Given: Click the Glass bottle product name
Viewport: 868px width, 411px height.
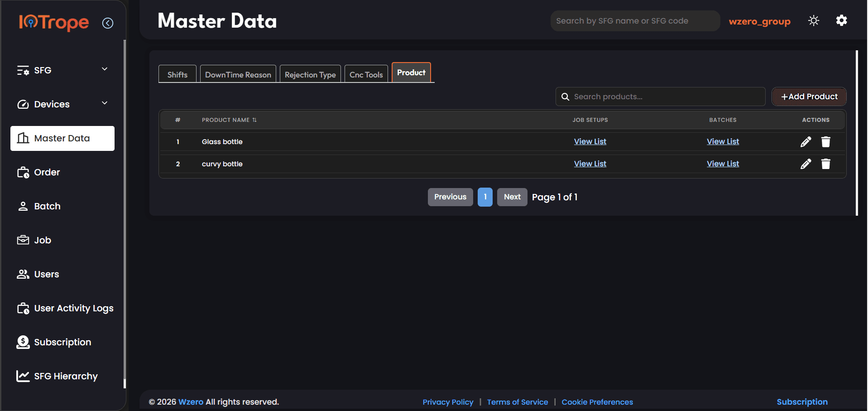Looking at the screenshot, I should click(x=222, y=142).
